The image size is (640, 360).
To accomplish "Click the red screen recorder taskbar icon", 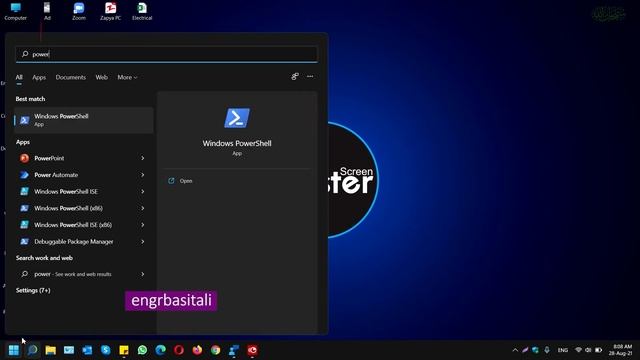I will coord(252,350).
